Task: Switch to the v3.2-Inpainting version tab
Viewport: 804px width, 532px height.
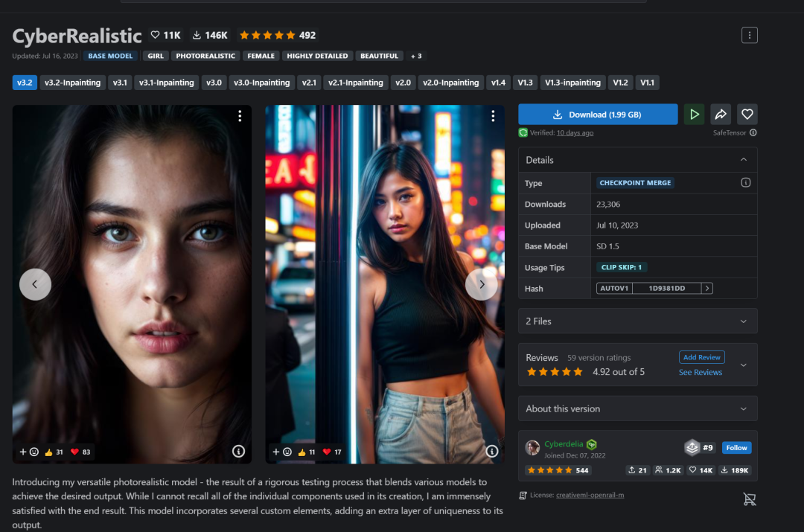Action: (x=72, y=83)
